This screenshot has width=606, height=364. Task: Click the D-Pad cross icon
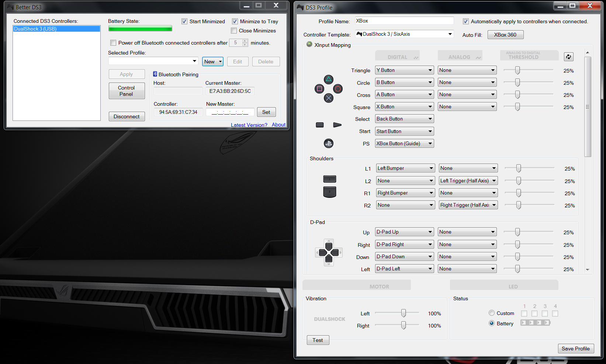tap(329, 252)
